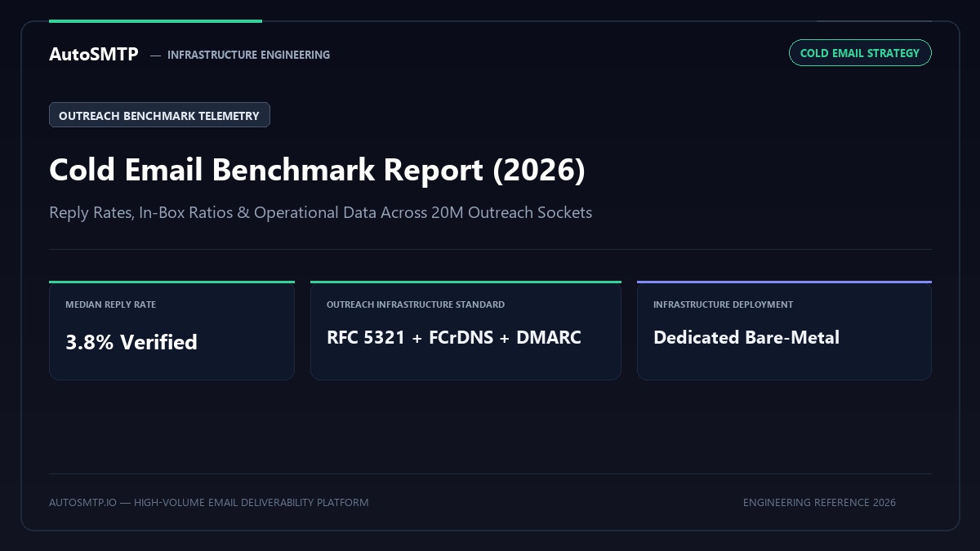Viewport: 980px width, 551px height.
Task: Click the subtitle mentioning 20M Outreach Sockets
Action: (320, 212)
